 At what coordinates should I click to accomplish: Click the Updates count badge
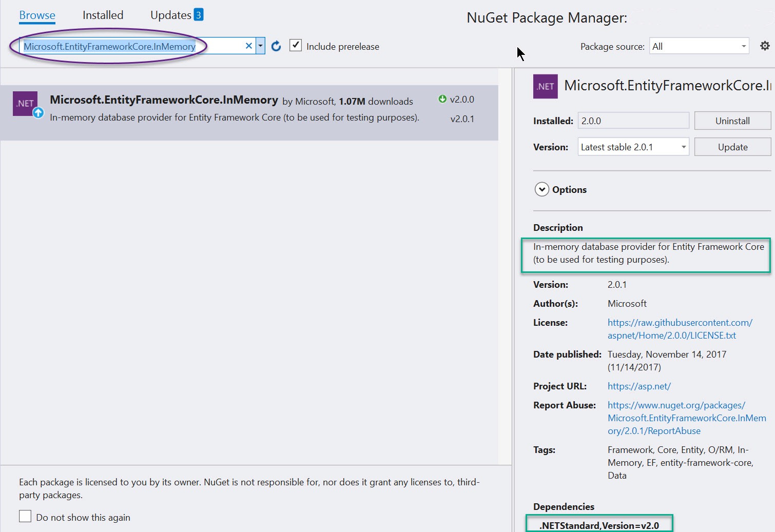point(199,14)
